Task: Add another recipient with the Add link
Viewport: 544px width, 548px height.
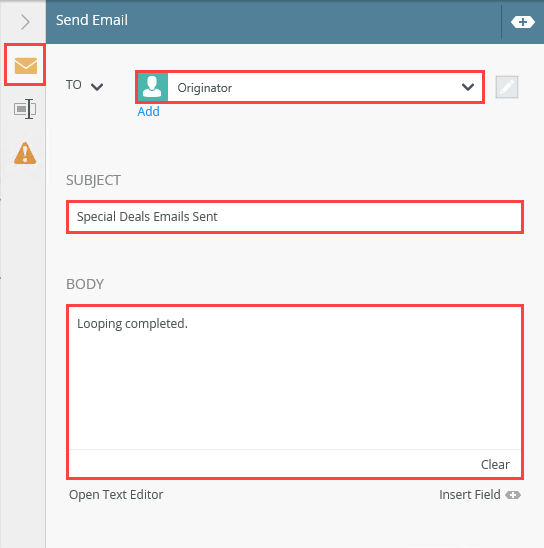Action: pos(148,111)
